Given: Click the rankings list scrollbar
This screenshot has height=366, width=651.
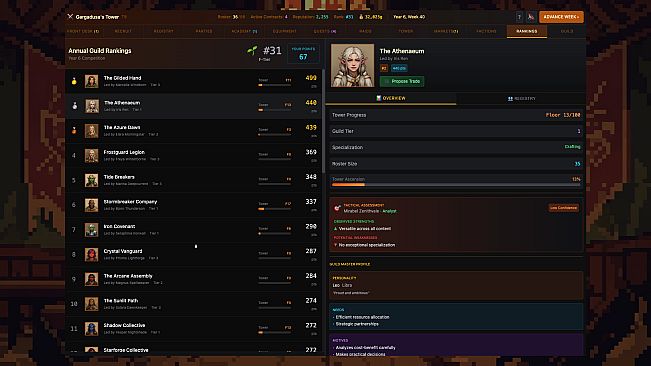Looking at the screenshot, I should pyautogui.click(x=323, y=121).
